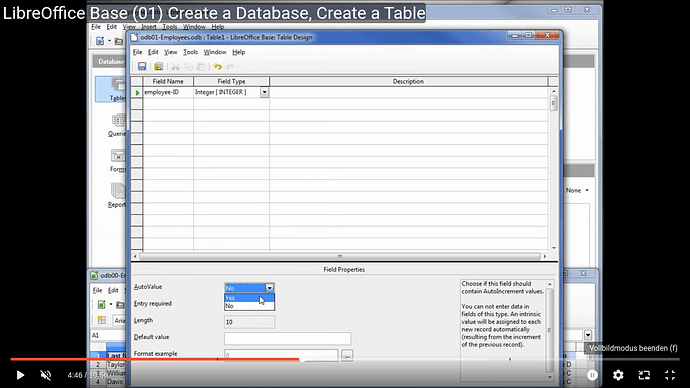Click the yellow Undo arrow icon

pos(217,66)
